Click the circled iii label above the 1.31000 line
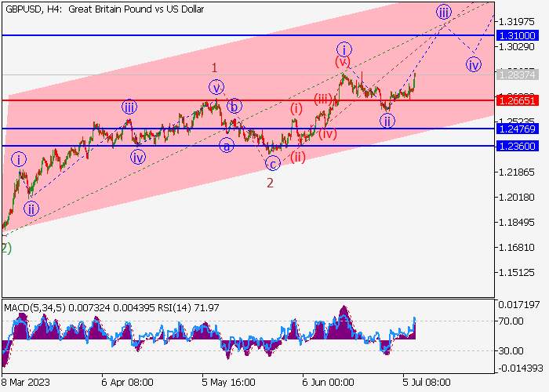Image resolution: width=549 pixels, height=392 pixels. click(x=444, y=13)
